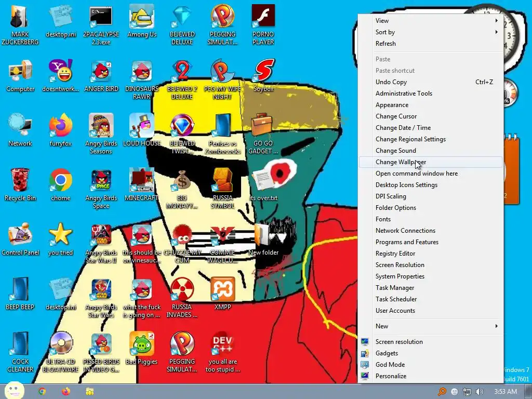This screenshot has width=532, height=399.
Task: Open Administrative Tools from the menu
Action: pyautogui.click(x=431, y=94)
